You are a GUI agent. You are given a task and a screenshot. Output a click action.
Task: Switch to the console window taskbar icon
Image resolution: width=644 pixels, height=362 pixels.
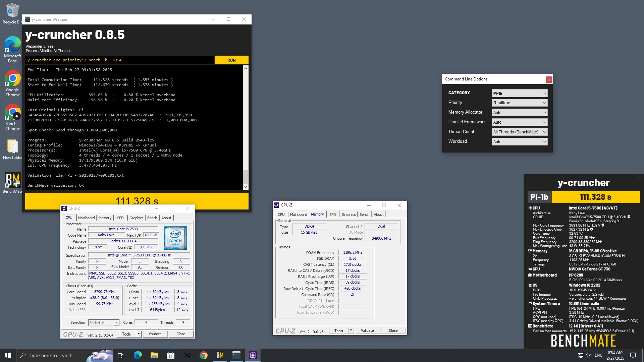(x=236, y=355)
